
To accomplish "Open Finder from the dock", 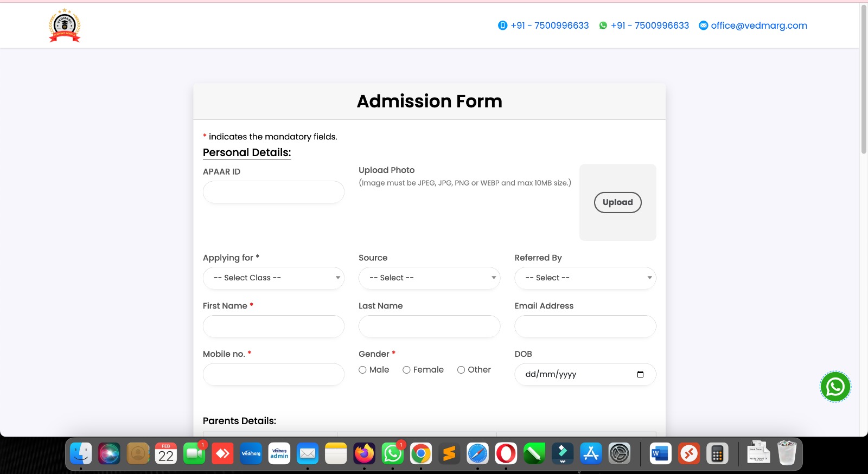I will coord(81,453).
